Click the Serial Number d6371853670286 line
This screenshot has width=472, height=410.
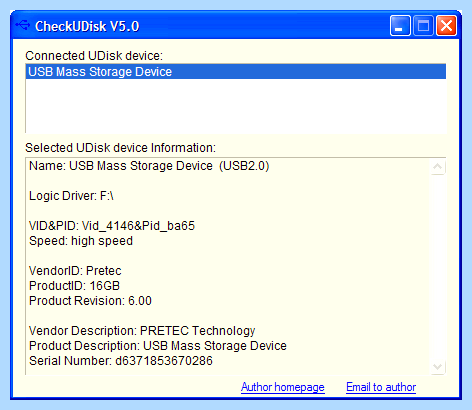coord(121,361)
